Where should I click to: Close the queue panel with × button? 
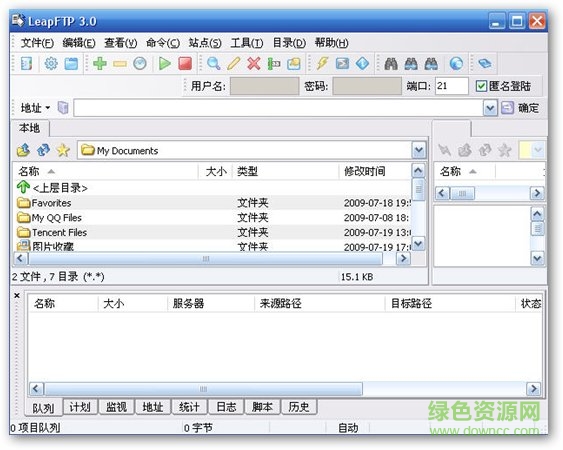(x=17, y=296)
